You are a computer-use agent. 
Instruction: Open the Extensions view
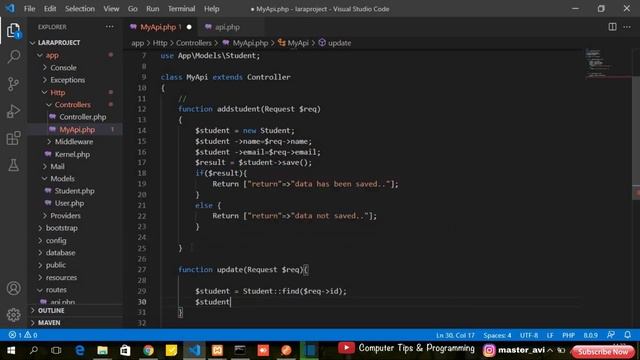[x=13, y=138]
